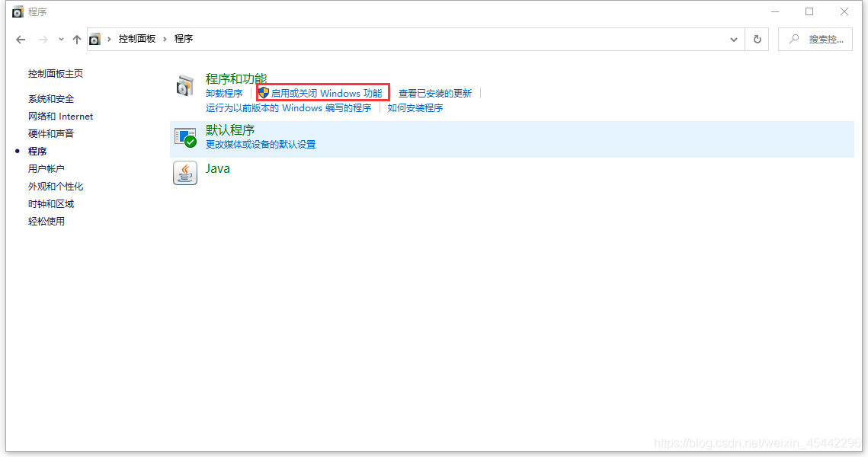Go to 控制面板主页 in sidebar

(x=56, y=74)
